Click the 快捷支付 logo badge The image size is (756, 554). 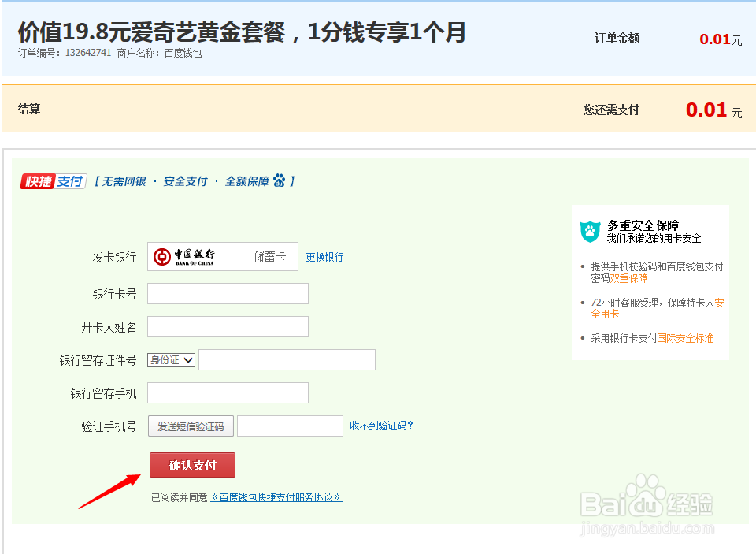(x=53, y=181)
